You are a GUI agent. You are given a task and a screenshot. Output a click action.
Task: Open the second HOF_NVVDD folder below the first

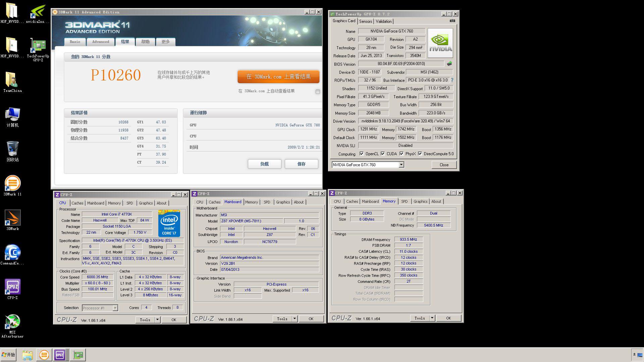(12, 47)
